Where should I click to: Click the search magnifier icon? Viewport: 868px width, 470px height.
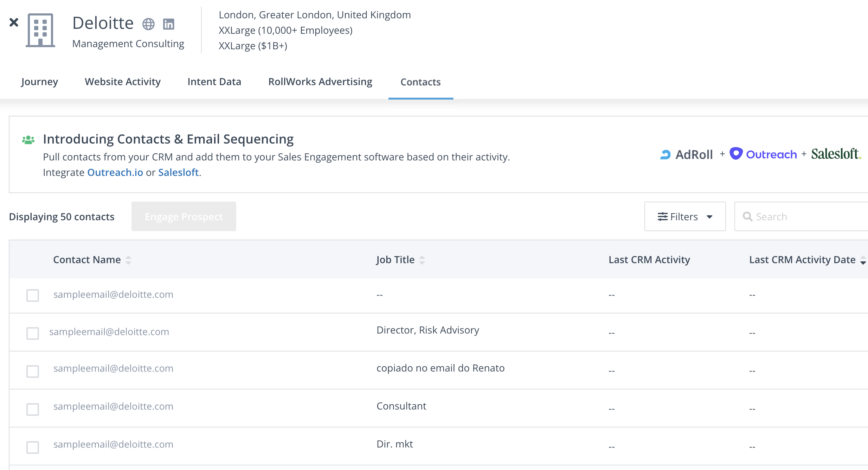[747, 217]
